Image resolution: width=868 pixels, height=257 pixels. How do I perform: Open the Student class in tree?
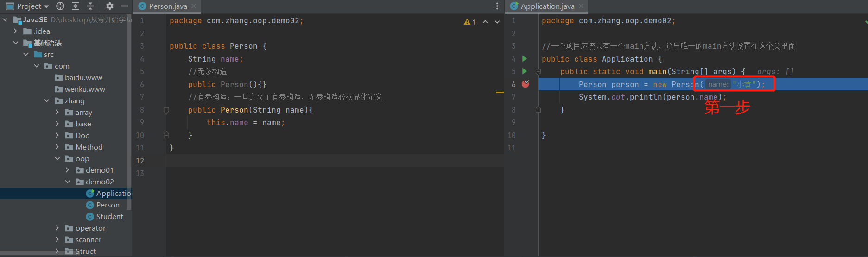coord(109,216)
